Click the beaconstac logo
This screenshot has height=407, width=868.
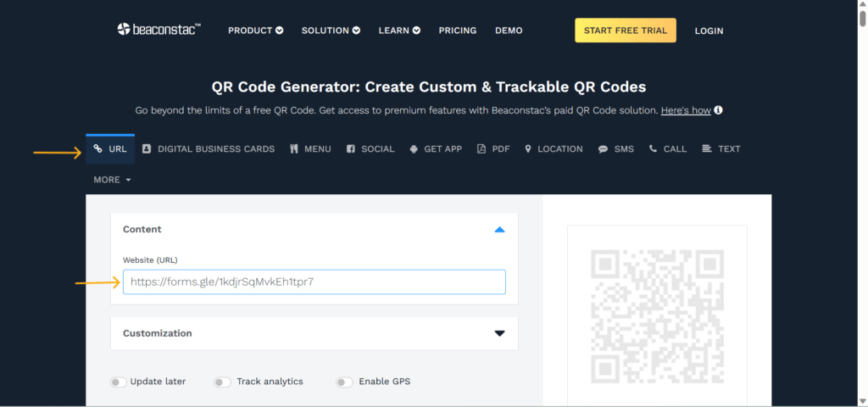coord(159,30)
